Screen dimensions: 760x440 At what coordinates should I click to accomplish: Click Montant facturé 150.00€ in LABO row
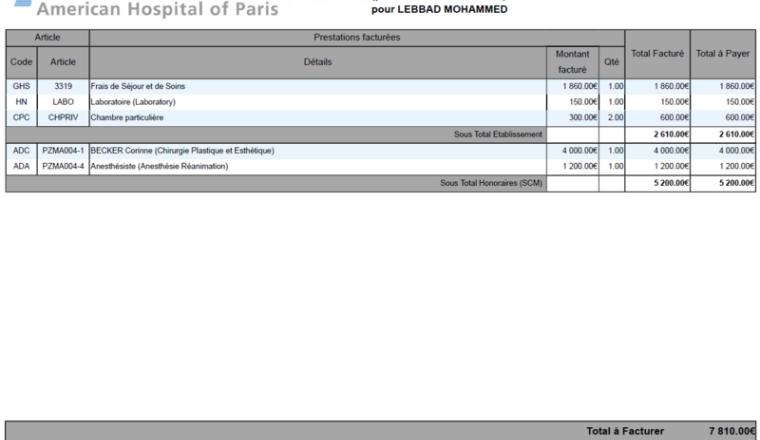[x=583, y=102]
